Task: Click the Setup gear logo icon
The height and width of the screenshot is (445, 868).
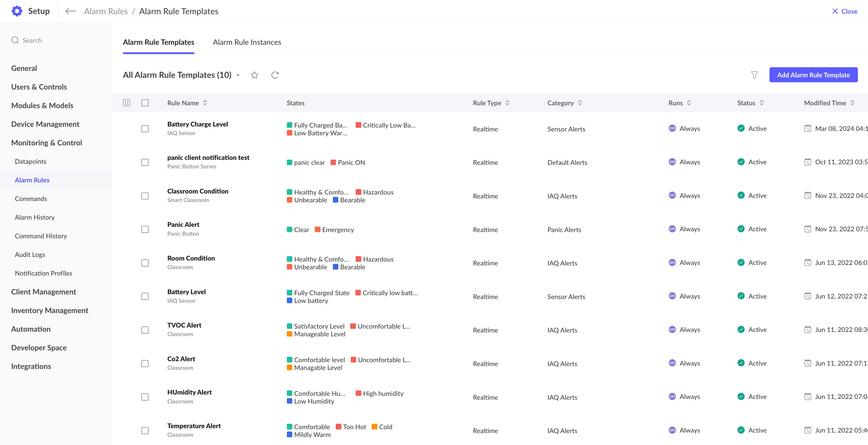Action: click(x=17, y=11)
